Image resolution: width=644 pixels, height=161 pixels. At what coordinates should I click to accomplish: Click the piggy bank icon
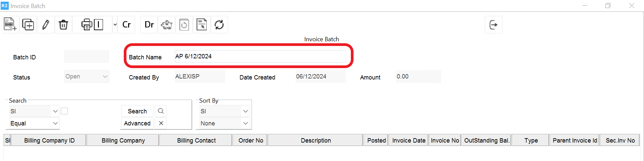[167, 24]
